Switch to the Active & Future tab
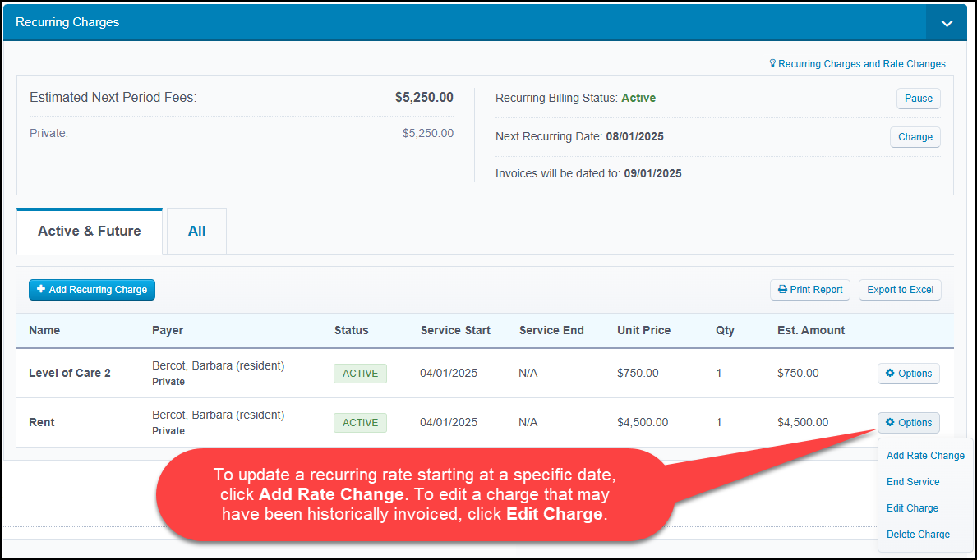Image resolution: width=977 pixels, height=560 pixels. 89,231
